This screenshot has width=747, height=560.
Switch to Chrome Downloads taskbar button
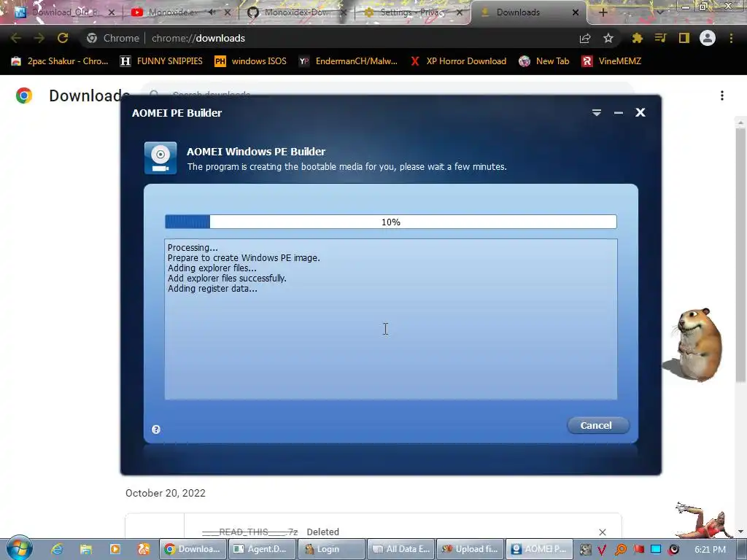(193, 549)
